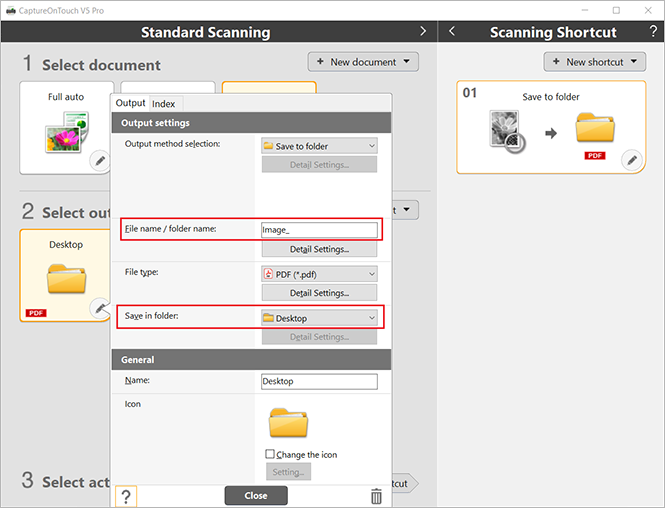Open the New document dropdown

[x=363, y=62]
